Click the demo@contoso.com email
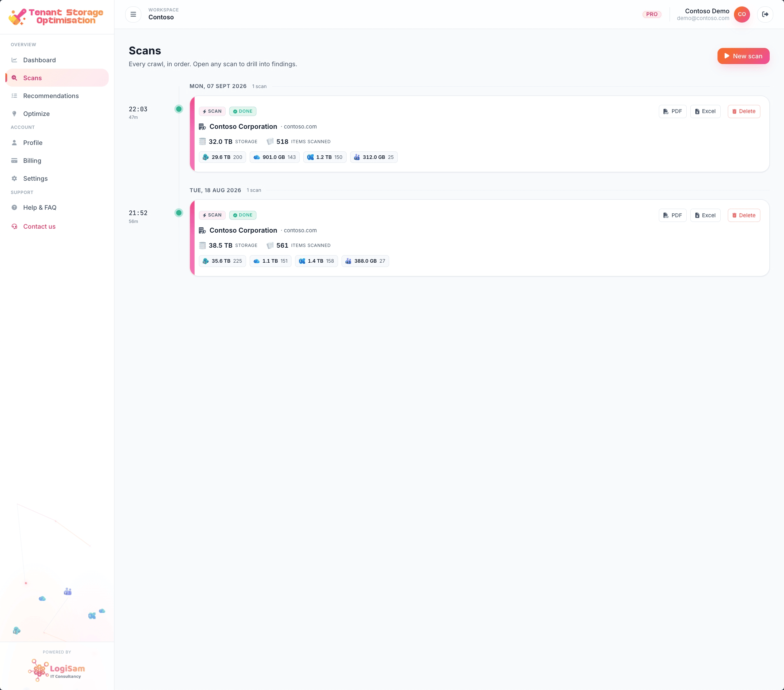This screenshot has height=690, width=784. pos(703,18)
